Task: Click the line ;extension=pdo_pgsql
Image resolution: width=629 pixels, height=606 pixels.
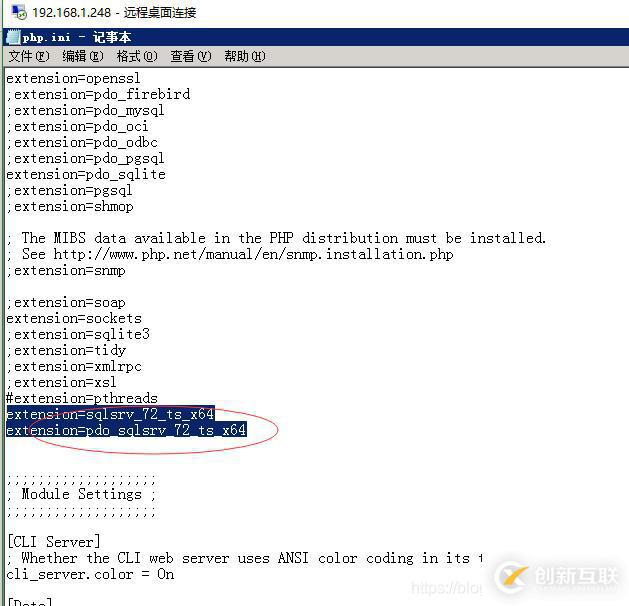Action: (85, 158)
